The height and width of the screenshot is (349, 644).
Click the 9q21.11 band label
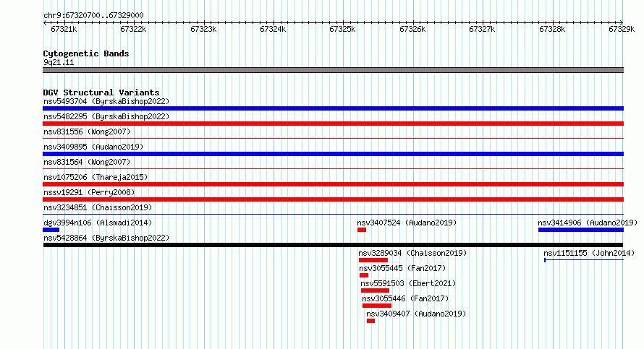coord(59,62)
